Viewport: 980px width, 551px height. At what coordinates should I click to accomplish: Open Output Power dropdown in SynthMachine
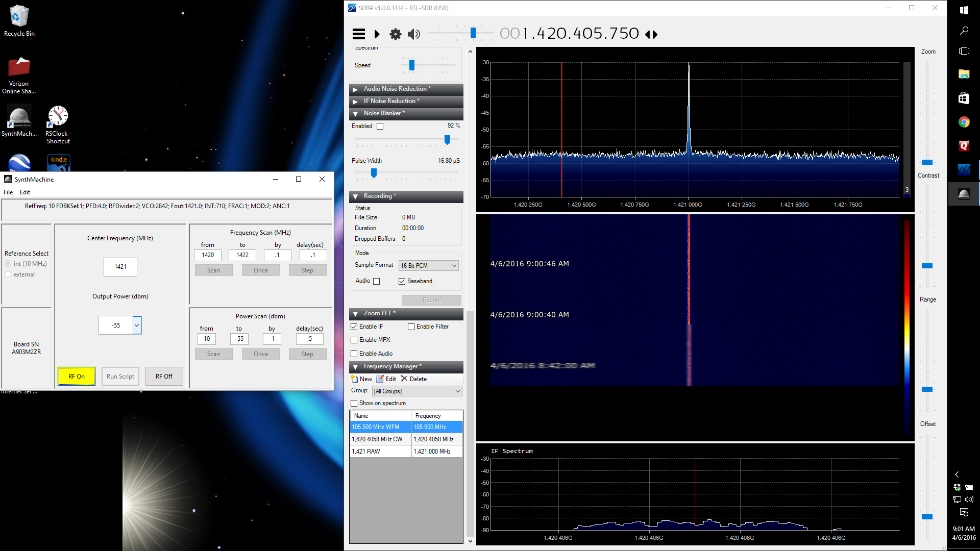coord(137,325)
